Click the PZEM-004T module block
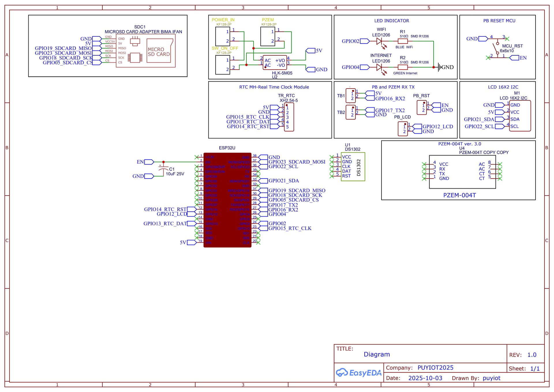554x392 pixels. pos(462,172)
